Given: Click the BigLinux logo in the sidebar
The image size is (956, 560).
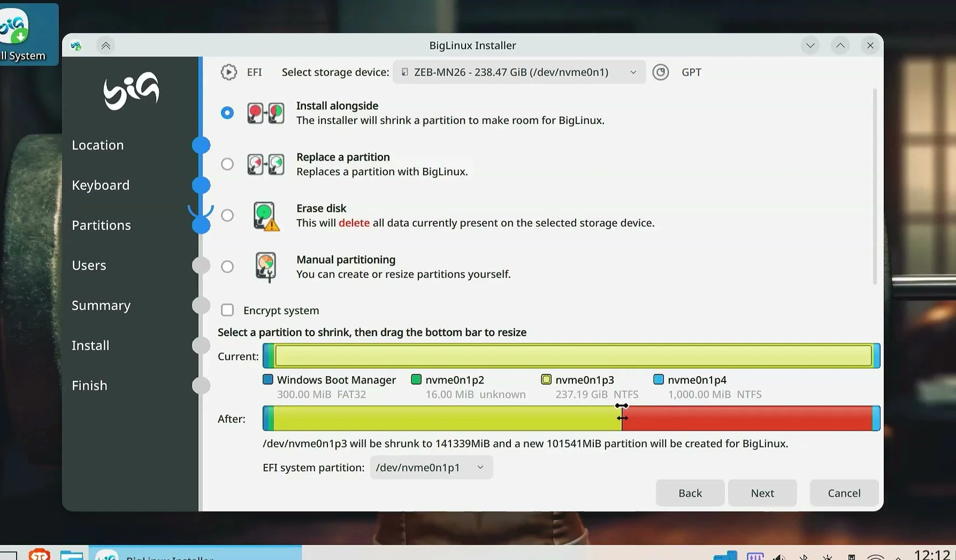Looking at the screenshot, I should point(131,91).
